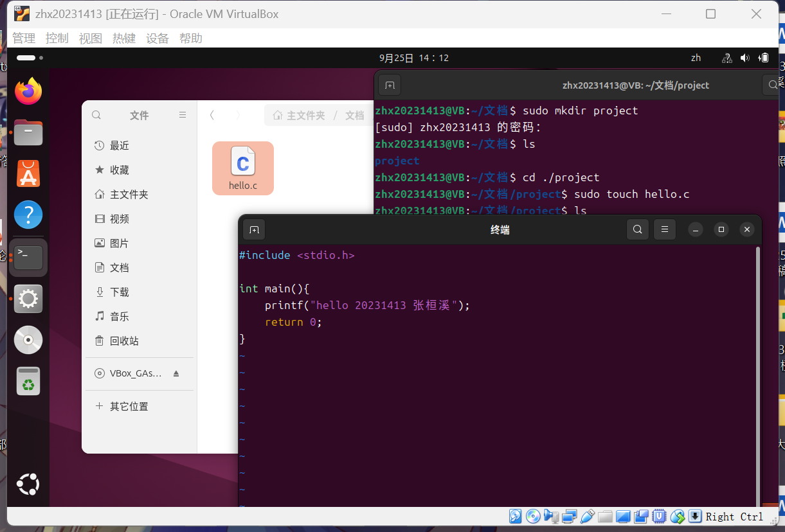This screenshot has width=785, height=532.
Task: Add new tab in background terminal
Action: (x=389, y=85)
